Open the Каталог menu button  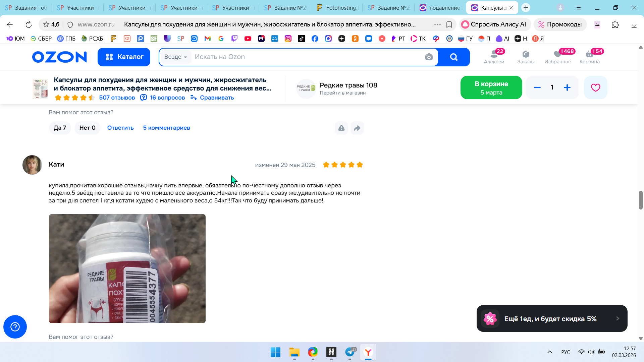click(x=124, y=57)
